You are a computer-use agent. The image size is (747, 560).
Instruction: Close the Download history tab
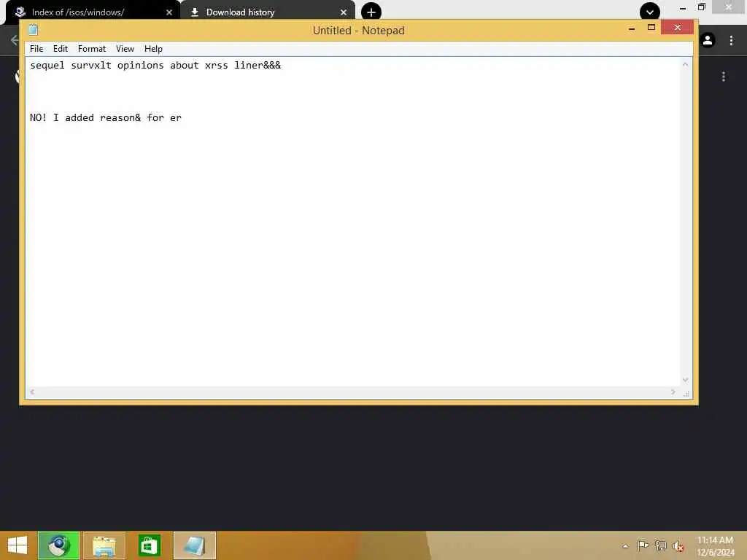(x=344, y=12)
